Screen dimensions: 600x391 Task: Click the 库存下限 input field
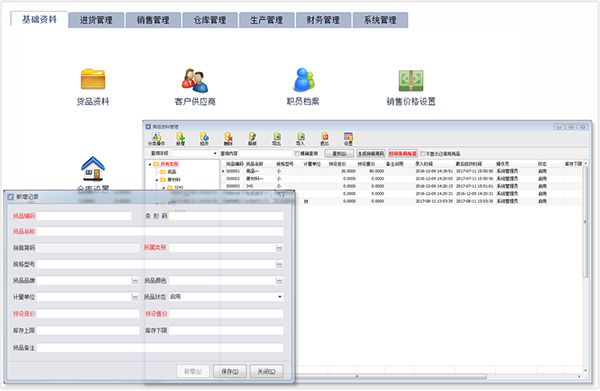(x=226, y=331)
